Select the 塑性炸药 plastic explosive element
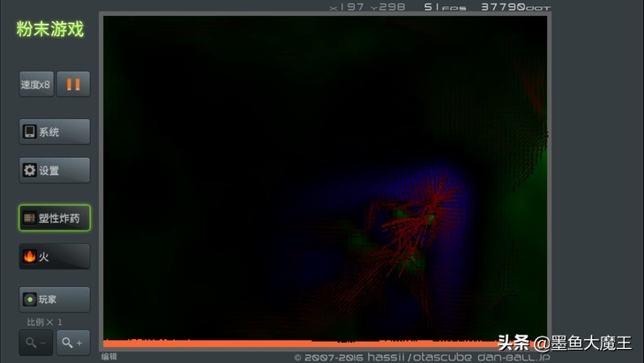This screenshot has height=363, width=644. 55,218
